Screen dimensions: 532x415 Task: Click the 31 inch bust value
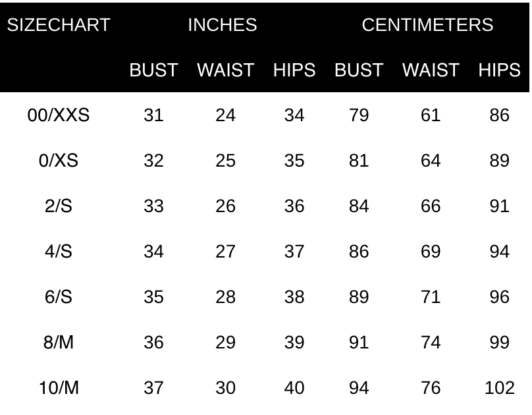153,115
